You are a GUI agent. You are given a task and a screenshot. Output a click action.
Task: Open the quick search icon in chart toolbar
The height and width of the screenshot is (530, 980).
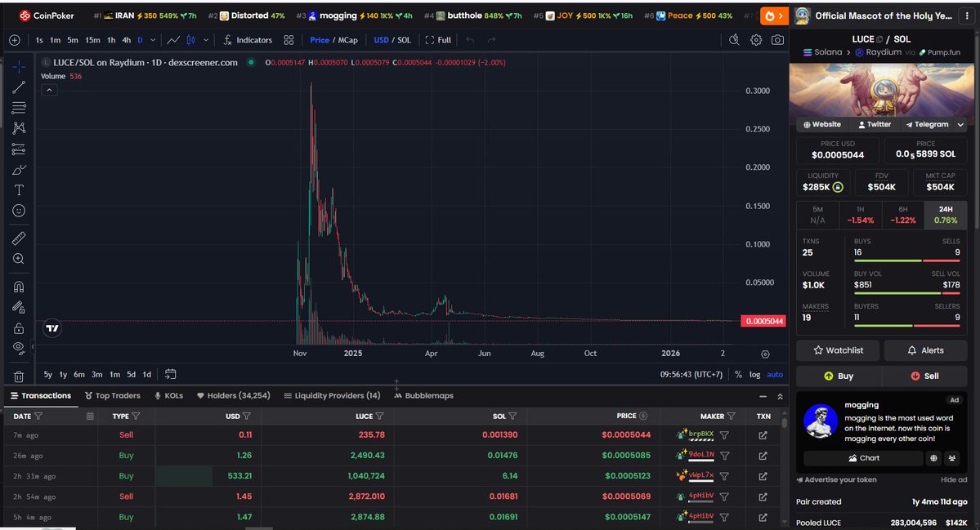[x=734, y=40]
